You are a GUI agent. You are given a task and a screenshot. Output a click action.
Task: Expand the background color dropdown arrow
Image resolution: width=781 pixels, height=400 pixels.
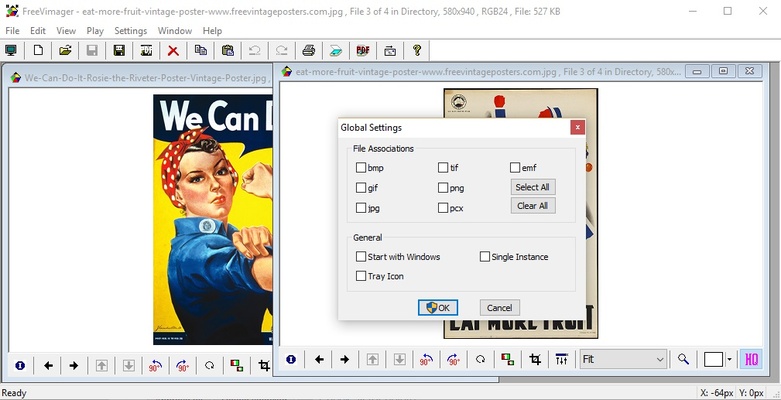pos(730,359)
